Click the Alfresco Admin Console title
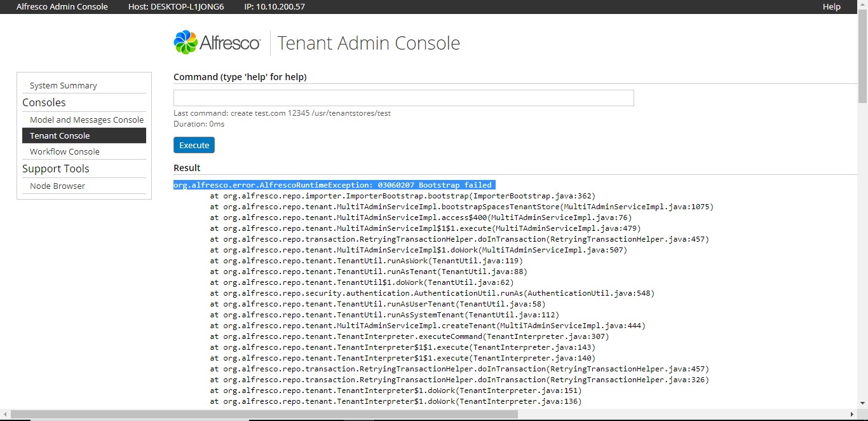Image resolution: width=868 pixels, height=421 pixels. 62,7
